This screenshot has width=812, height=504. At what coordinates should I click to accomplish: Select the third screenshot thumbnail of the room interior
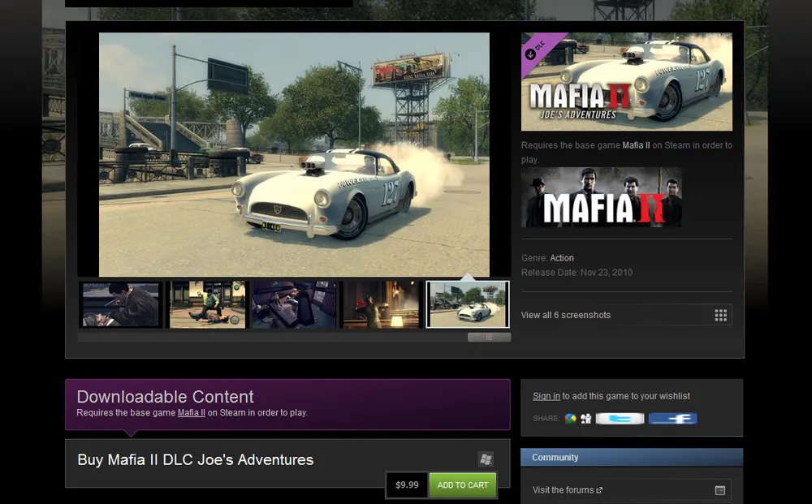coord(294,305)
